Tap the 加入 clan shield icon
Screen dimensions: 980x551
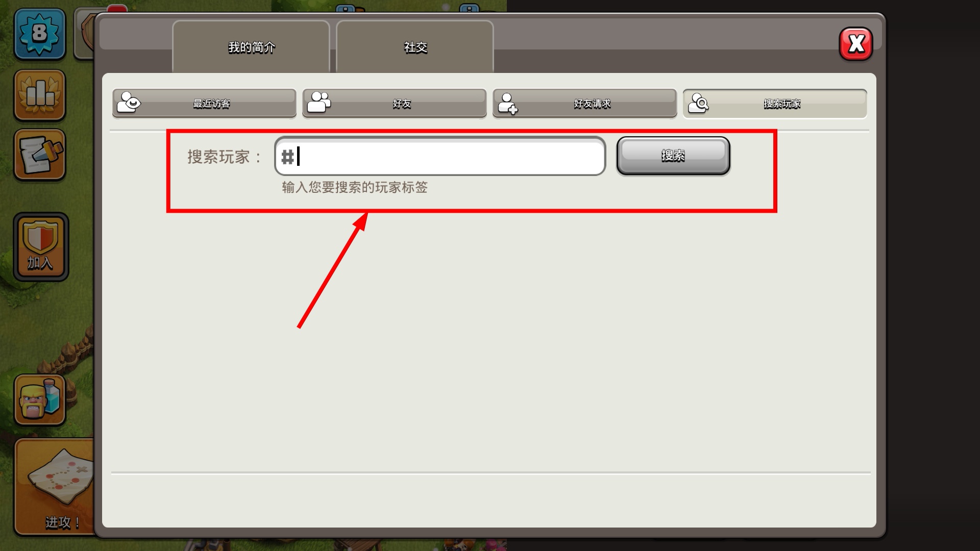coord(41,247)
